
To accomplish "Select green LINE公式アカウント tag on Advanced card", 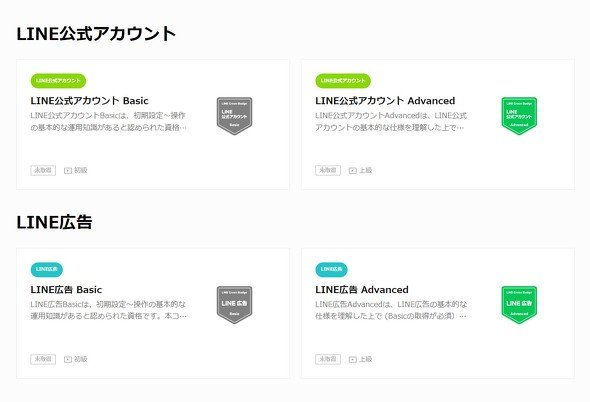I will point(343,81).
